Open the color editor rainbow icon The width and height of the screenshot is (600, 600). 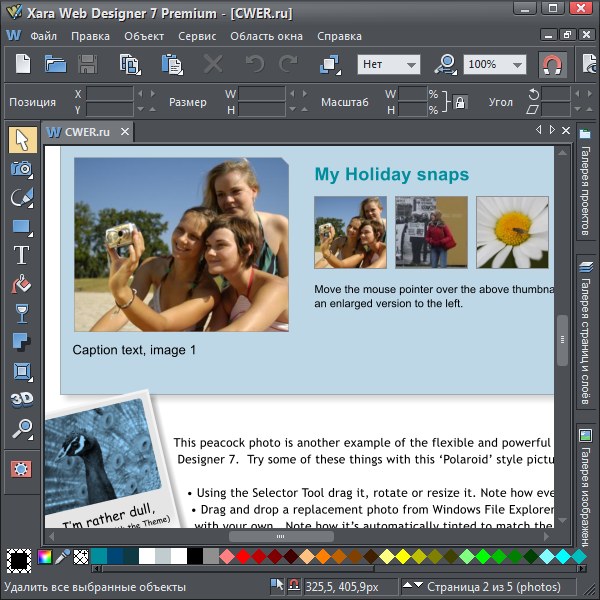[45, 557]
